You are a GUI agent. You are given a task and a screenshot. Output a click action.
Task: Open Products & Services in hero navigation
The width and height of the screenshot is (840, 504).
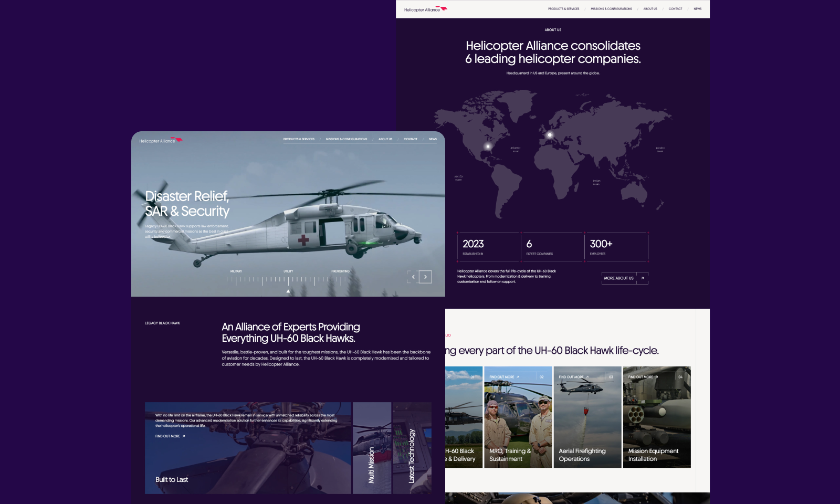299,139
